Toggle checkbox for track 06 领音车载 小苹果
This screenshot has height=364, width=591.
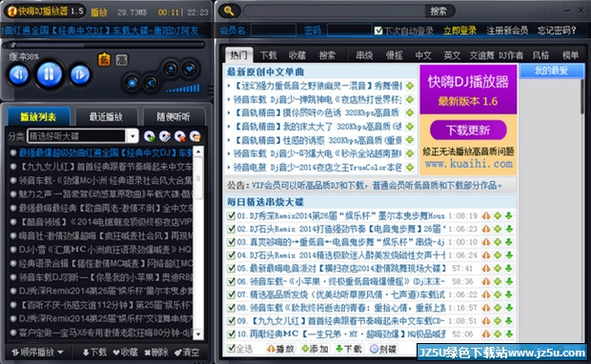(231, 281)
